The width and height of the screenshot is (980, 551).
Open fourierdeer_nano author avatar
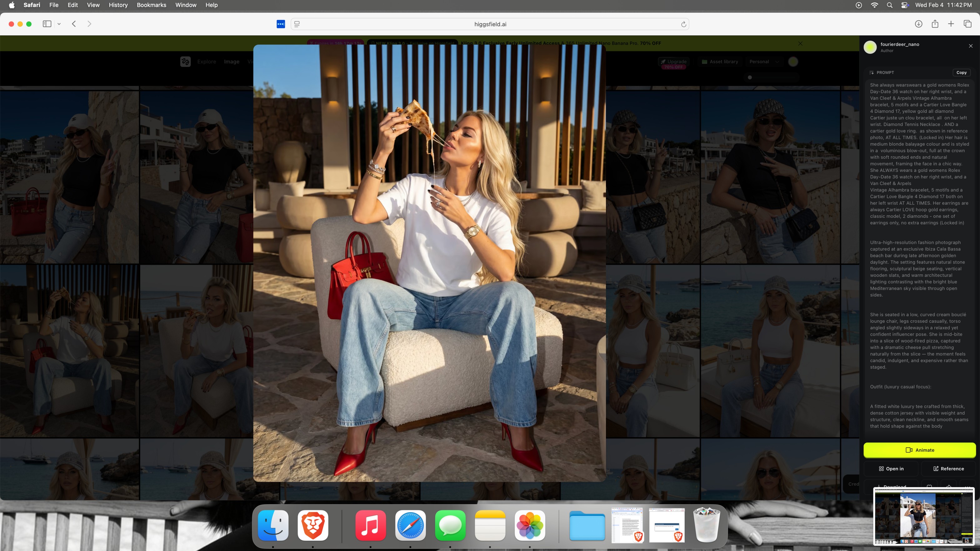point(870,47)
